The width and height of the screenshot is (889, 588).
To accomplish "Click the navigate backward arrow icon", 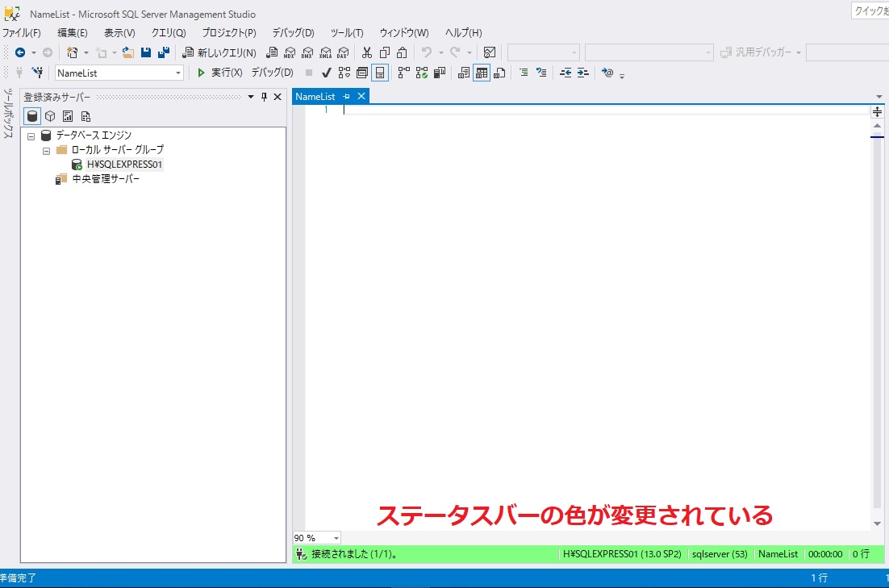I will pyautogui.click(x=20, y=52).
